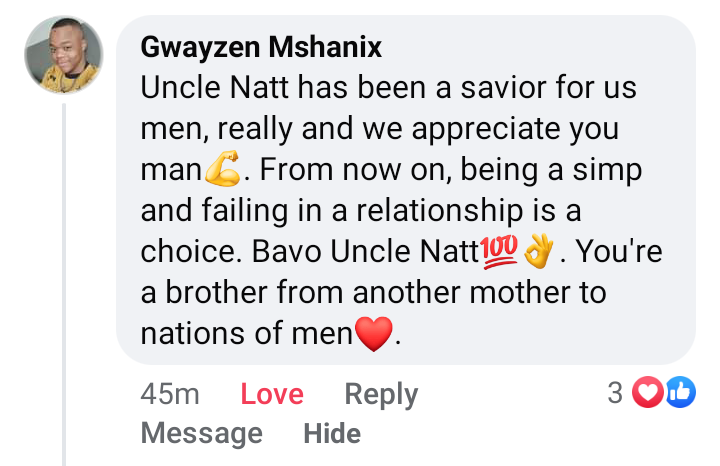Click the OK hand emoji

(539, 252)
